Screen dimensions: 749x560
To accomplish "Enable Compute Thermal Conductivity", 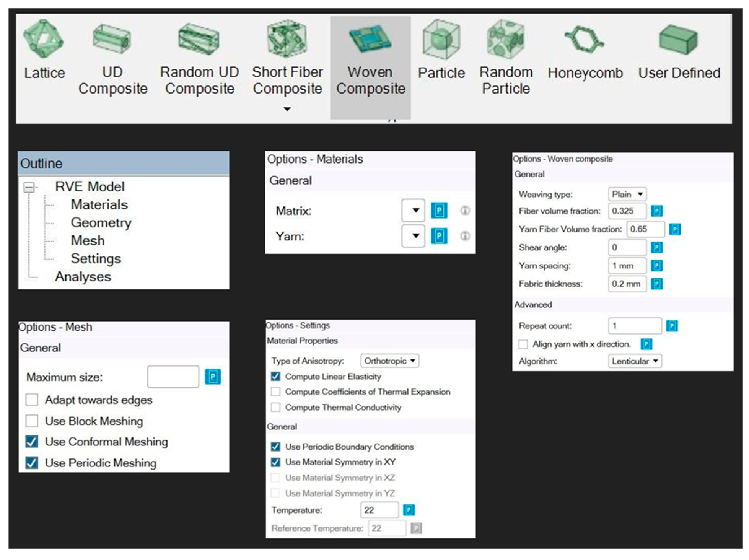I will tap(276, 407).
